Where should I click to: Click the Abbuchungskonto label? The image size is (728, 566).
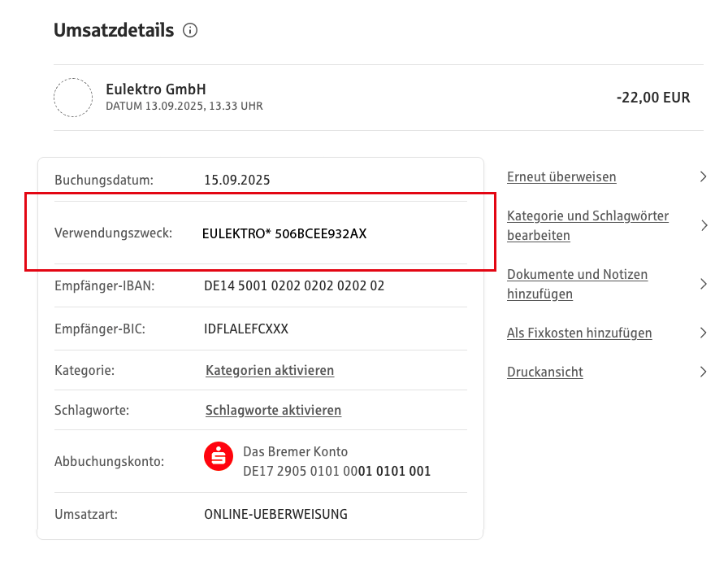[109, 461]
